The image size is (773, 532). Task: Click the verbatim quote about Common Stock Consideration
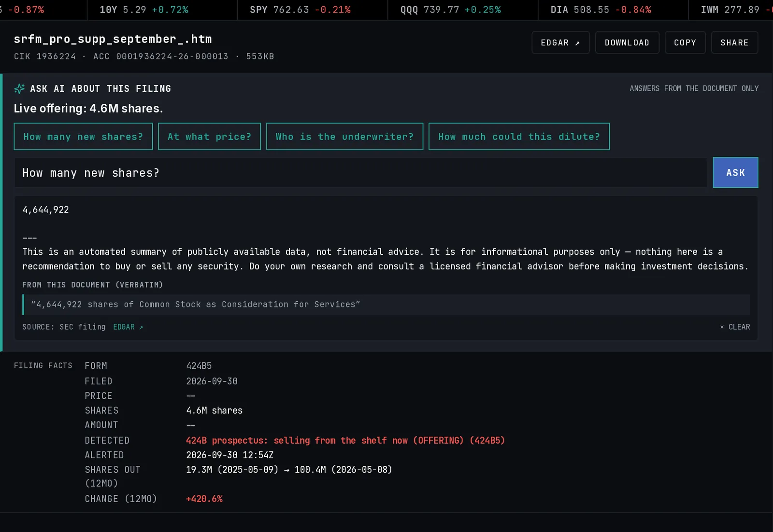point(196,305)
